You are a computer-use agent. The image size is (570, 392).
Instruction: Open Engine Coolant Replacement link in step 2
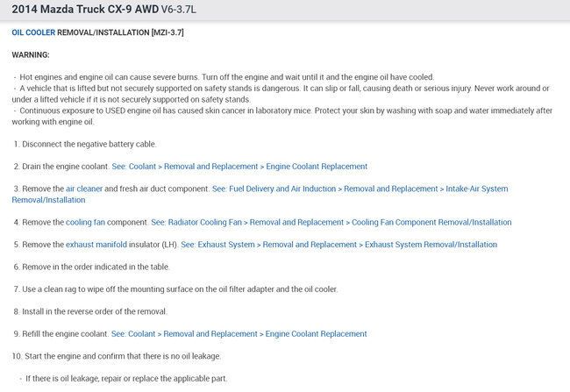point(239,166)
